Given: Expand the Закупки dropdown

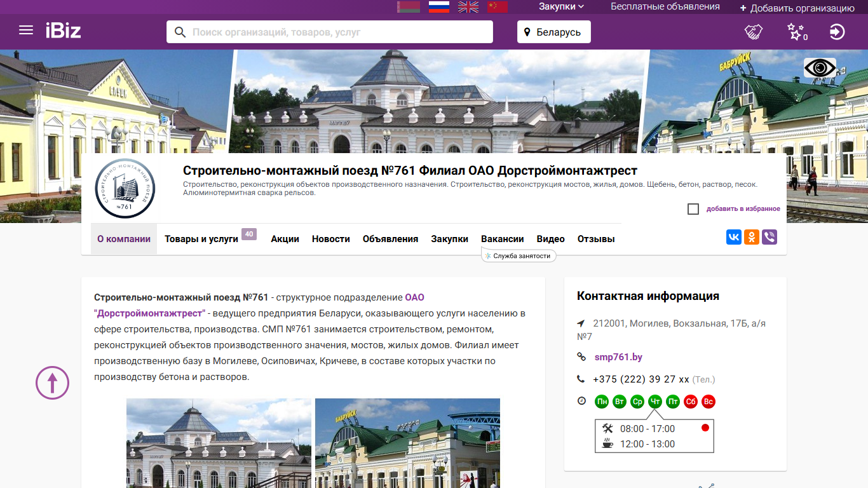Looking at the screenshot, I should coord(561,6).
